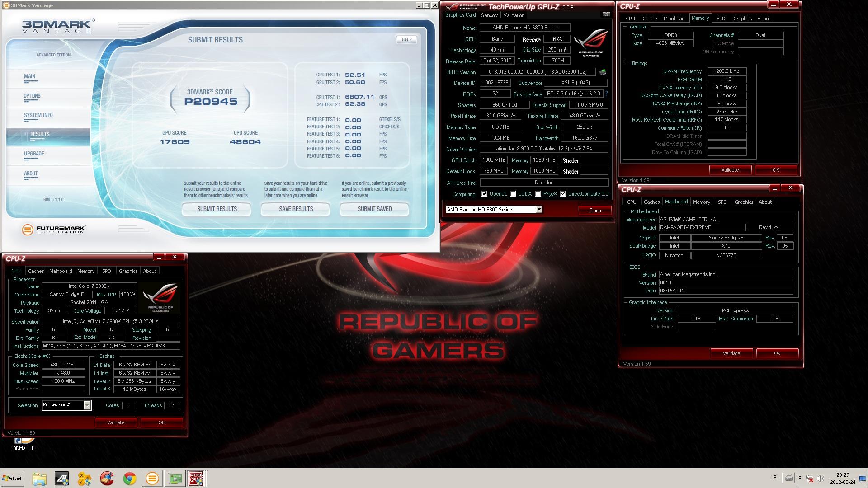This screenshot has height=488, width=868.
Task: Open the GPU selection dropdown in GPU-Z
Action: (x=539, y=209)
